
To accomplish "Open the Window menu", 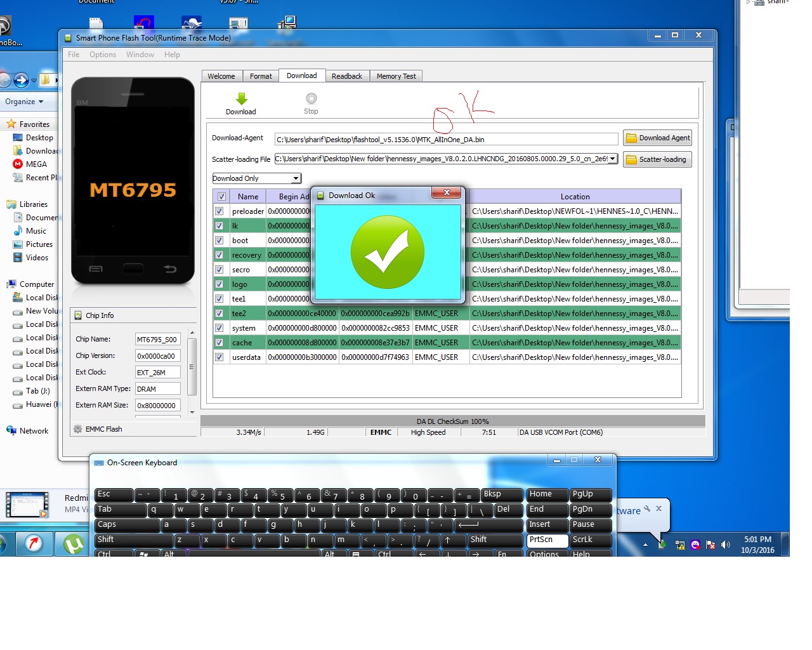I will click(x=140, y=55).
